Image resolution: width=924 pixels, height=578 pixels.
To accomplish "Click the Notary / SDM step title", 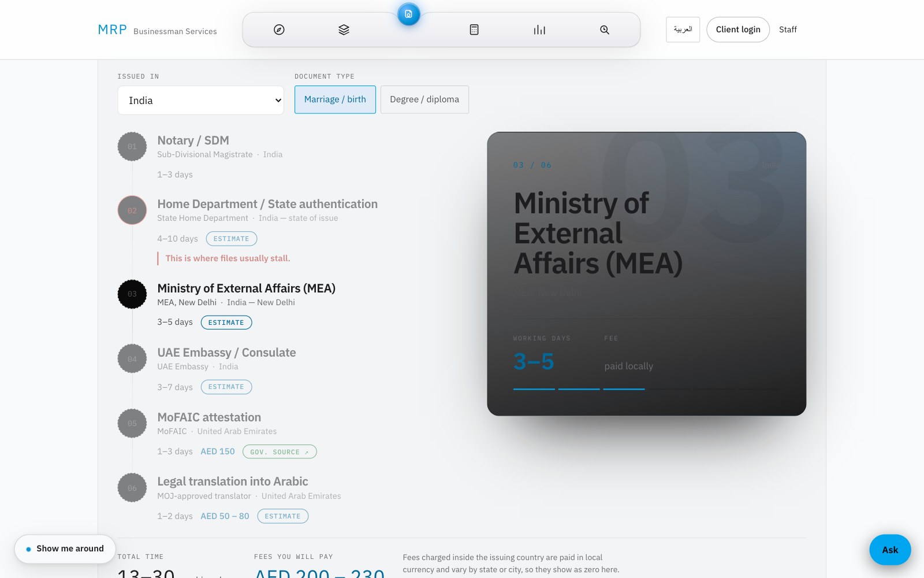I will 193,140.
